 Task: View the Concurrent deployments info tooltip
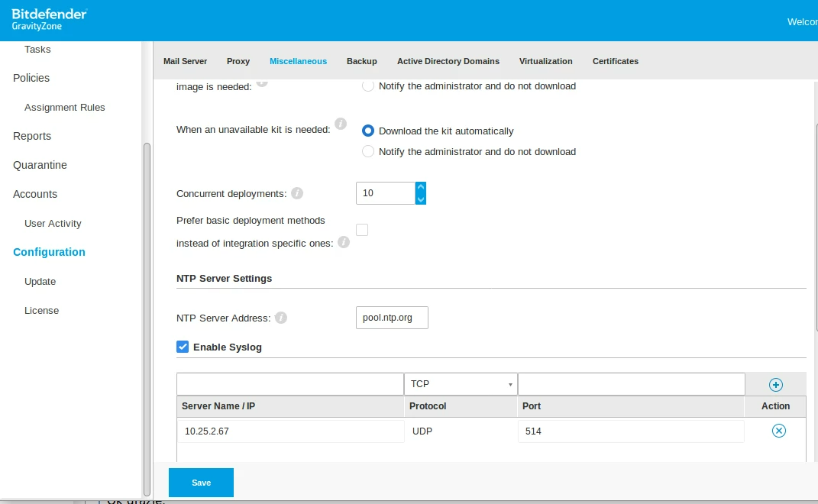tap(296, 193)
